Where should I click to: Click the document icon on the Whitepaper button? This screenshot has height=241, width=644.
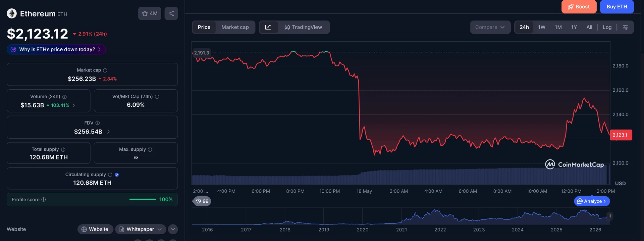coord(122,229)
